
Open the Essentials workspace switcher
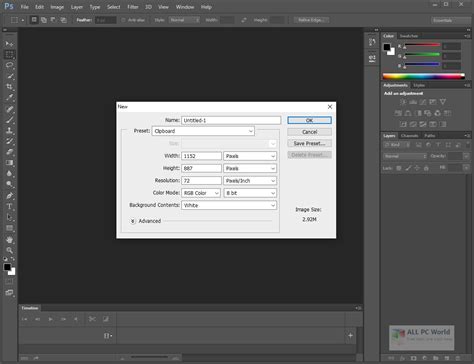pos(451,20)
